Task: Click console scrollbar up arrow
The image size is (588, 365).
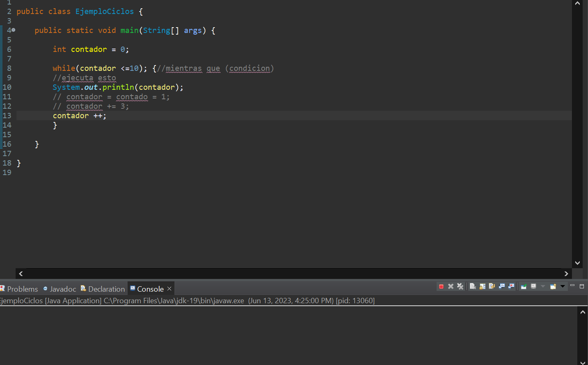Action: [x=583, y=312]
